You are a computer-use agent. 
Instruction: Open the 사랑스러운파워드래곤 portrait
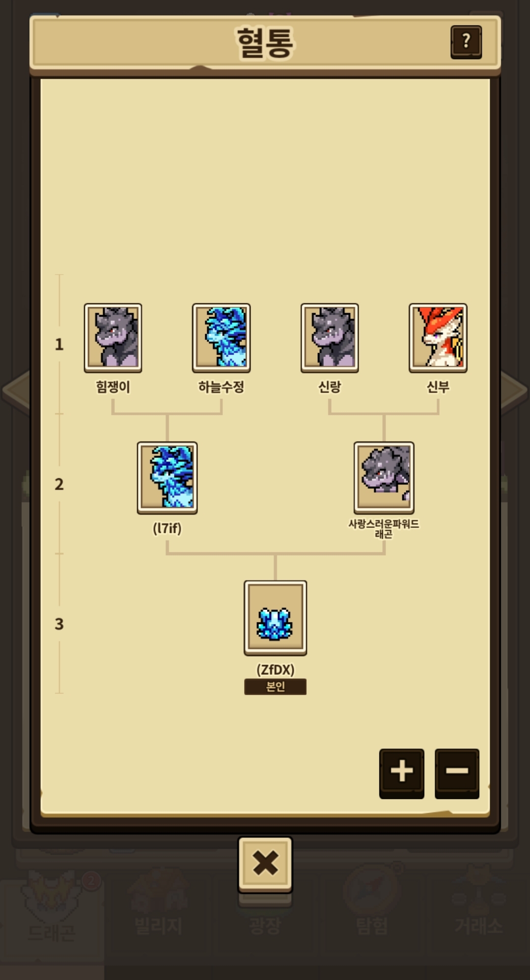coord(384,478)
